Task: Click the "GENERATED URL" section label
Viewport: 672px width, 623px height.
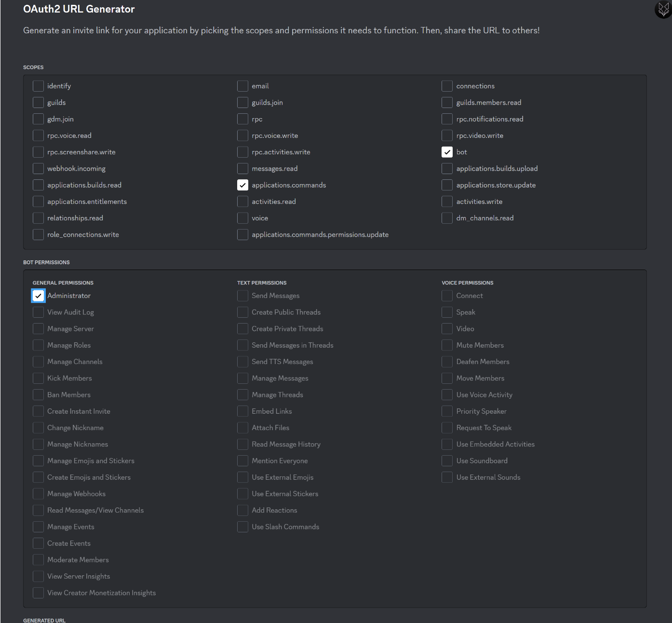Action: click(x=44, y=621)
